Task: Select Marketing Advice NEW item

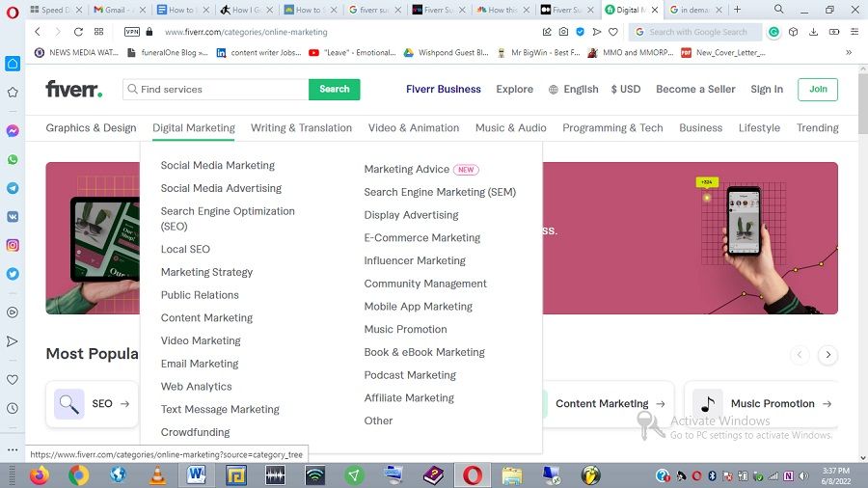Action: point(421,170)
